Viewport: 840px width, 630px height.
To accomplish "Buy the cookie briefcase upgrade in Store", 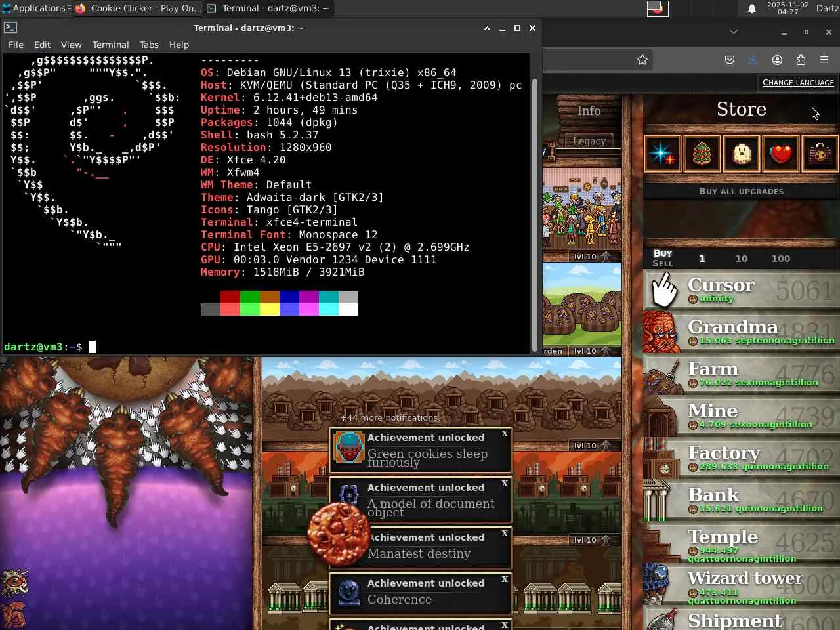I will (x=820, y=154).
